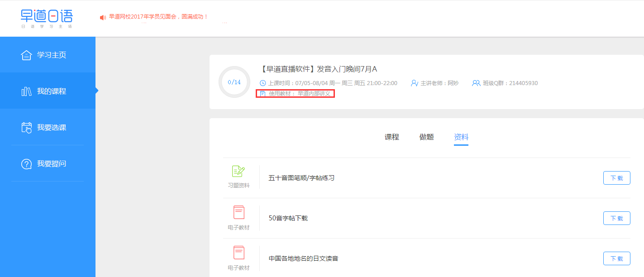Viewport: 644px width, 277px height.
Task: Click the teacher icon beside 主讲老师
Action: (415, 83)
